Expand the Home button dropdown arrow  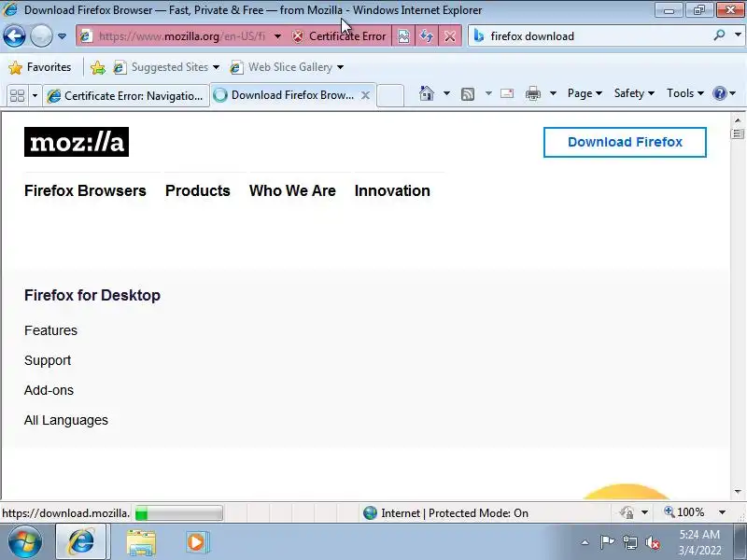click(446, 93)
